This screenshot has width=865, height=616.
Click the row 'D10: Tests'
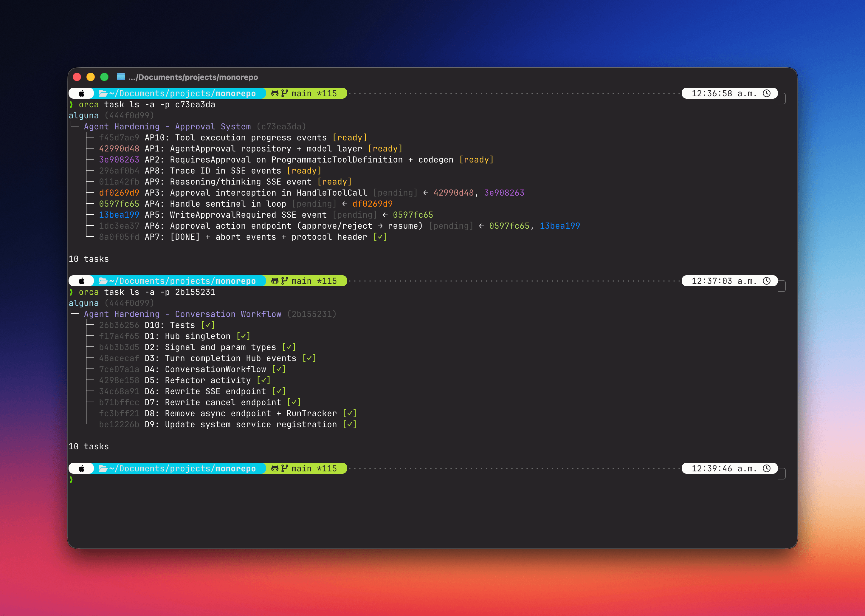(157, 325)
